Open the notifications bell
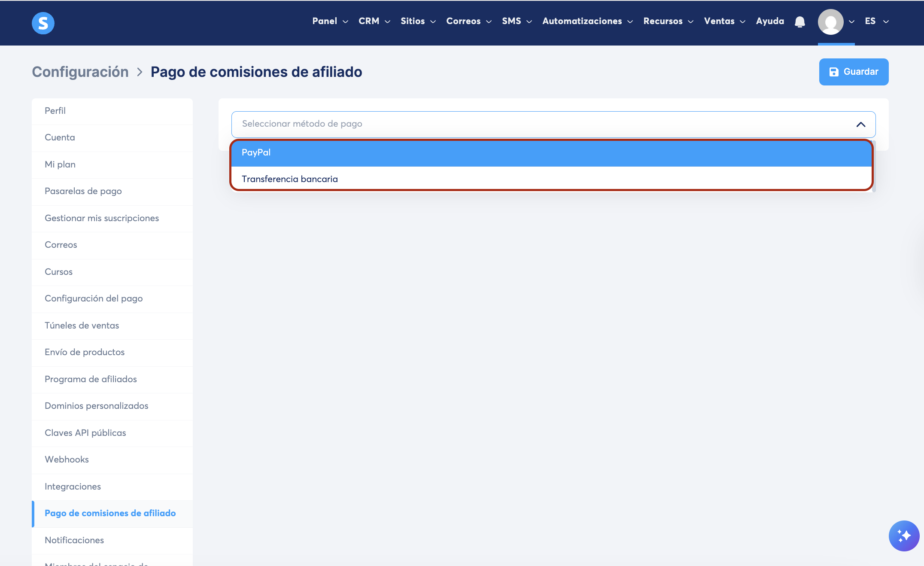This screenshot has width=924, height=566. pos(799,21)
